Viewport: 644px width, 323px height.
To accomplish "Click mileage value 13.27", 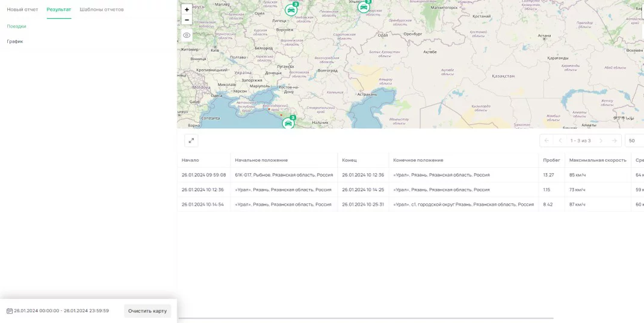I will point(548,175).
